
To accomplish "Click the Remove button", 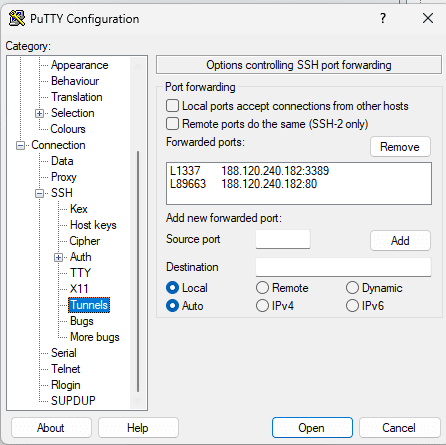I will tap(400, 147).
